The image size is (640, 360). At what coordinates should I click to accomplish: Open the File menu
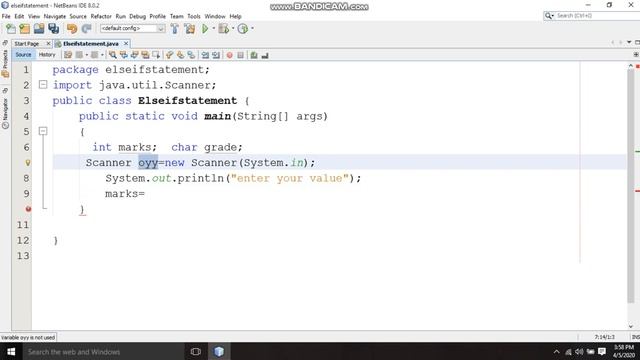(6, 16)
